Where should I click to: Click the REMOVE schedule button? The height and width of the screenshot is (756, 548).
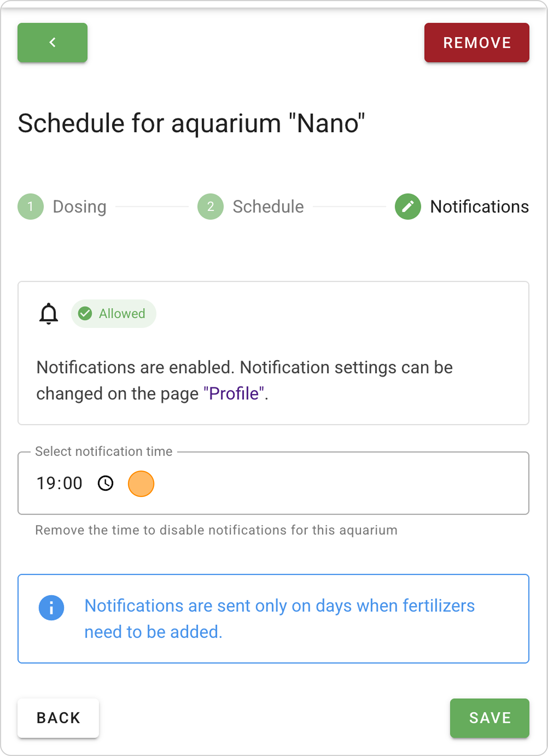(476, 43)
